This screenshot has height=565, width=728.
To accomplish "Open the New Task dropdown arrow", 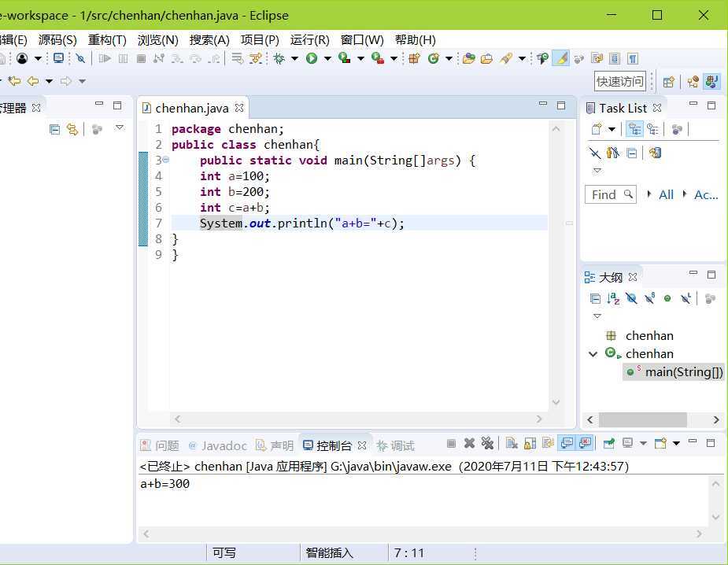I will (612, 129).
